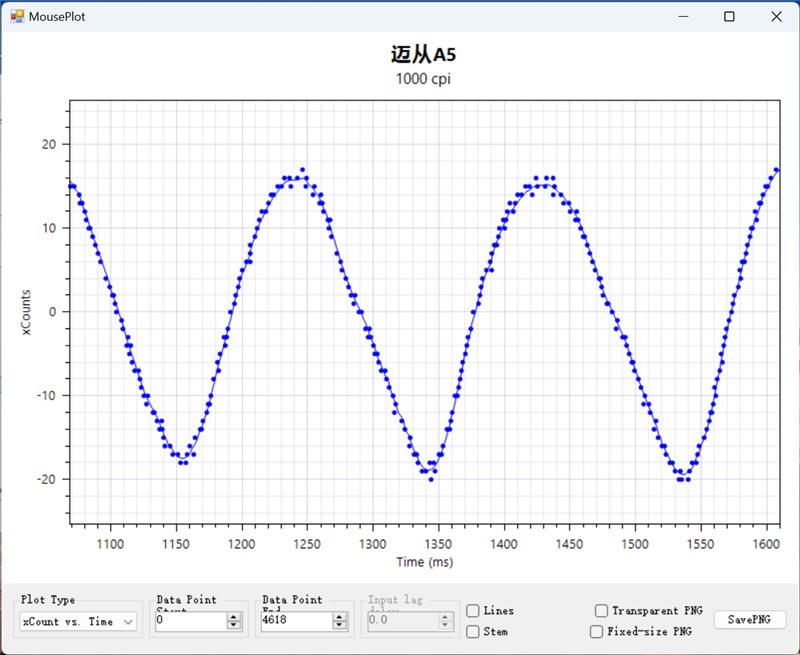Click the Time (ms) axis label

point(424,562)
